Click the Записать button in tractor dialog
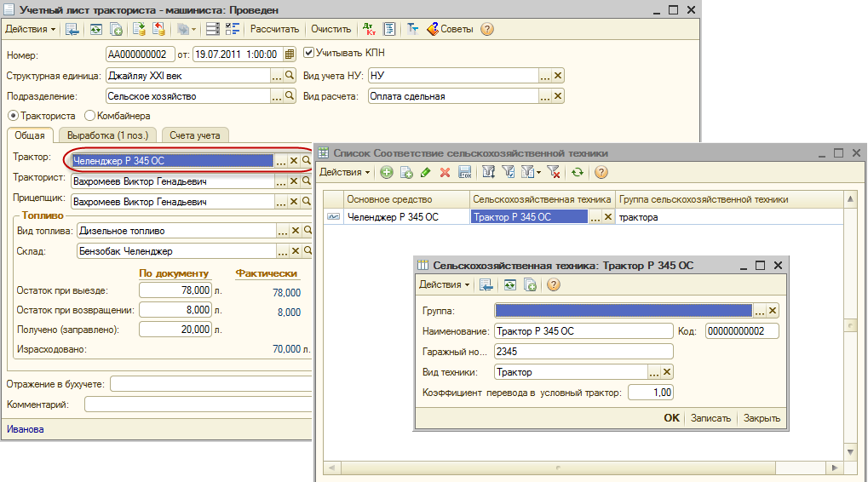This screenshot has height=482, width=868. coord(710,418)
